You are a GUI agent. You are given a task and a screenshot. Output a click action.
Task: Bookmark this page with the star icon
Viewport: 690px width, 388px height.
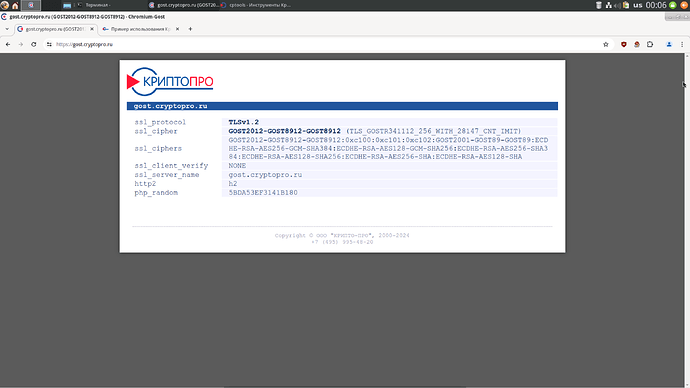click(606, 44)
